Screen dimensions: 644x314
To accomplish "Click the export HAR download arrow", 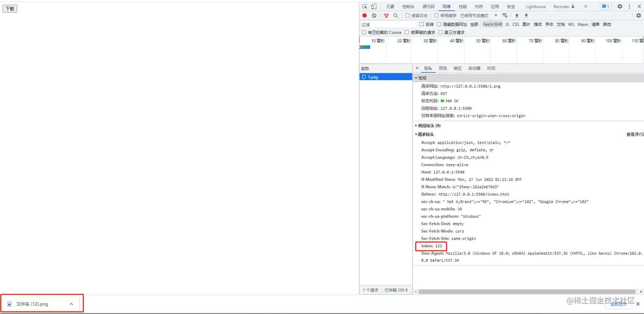I will point(526,16).
